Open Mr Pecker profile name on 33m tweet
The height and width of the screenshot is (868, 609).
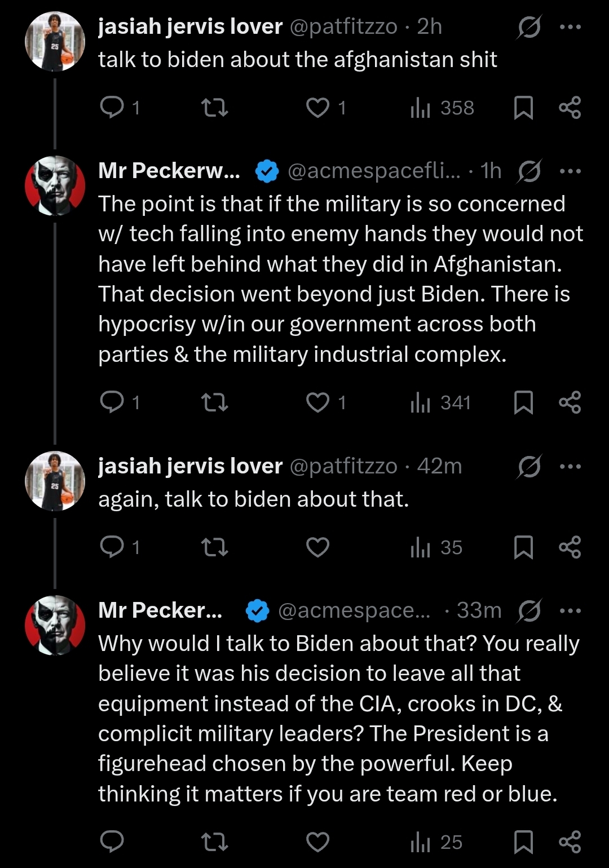[x=160, y=610]
